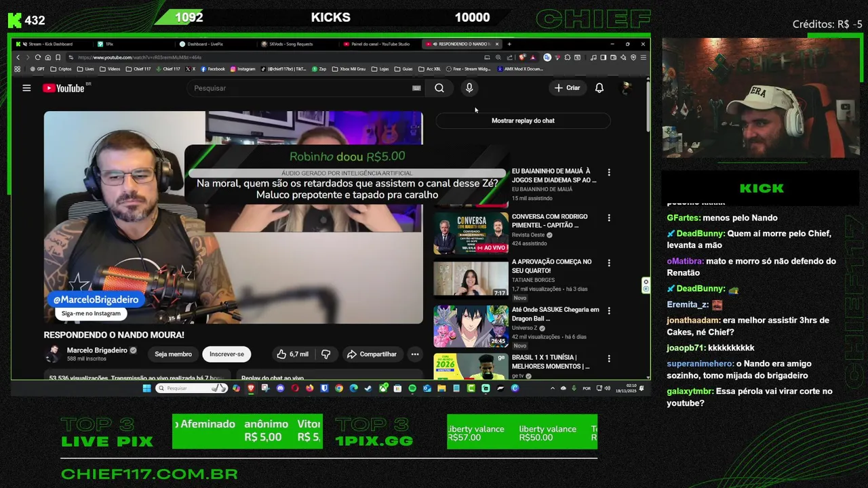This screenshot has width=868, height=488.
Task: Open Steam from the taskbar
Action: [x=368, y=388]
